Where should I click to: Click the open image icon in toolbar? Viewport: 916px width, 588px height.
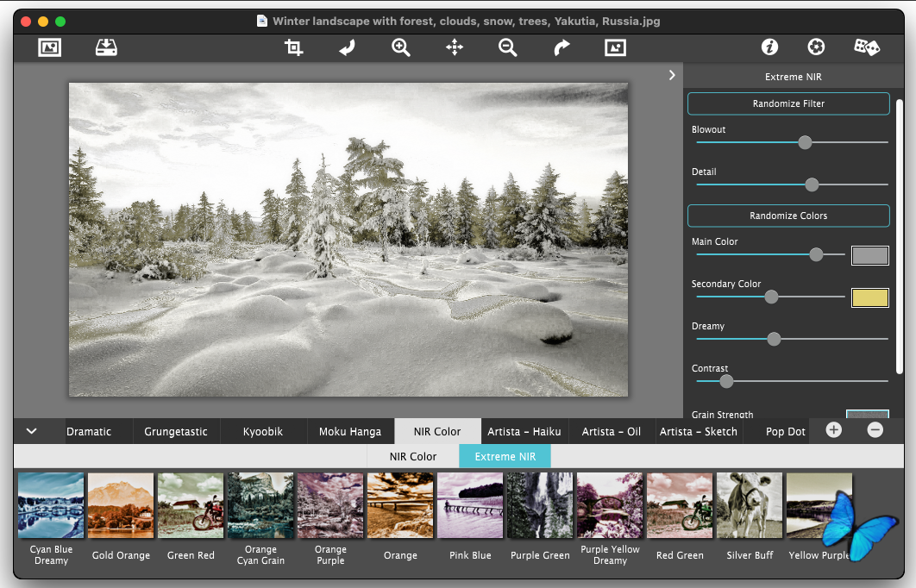point(50,48)
